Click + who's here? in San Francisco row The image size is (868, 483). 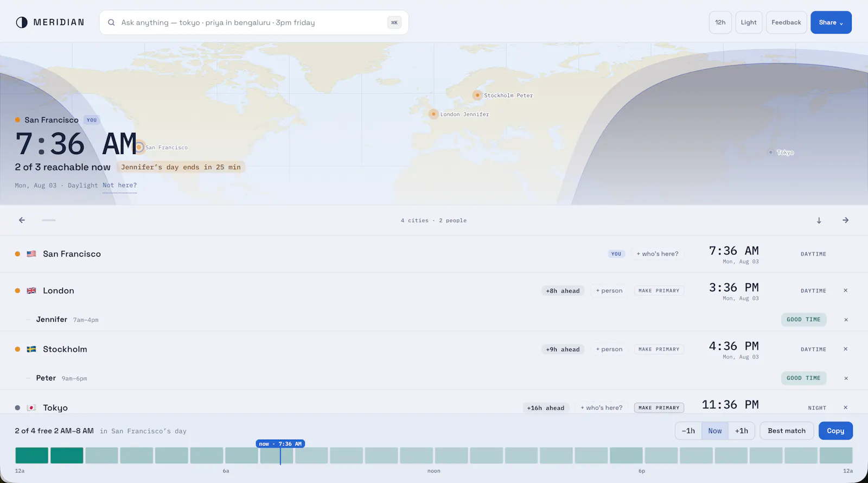658,254
